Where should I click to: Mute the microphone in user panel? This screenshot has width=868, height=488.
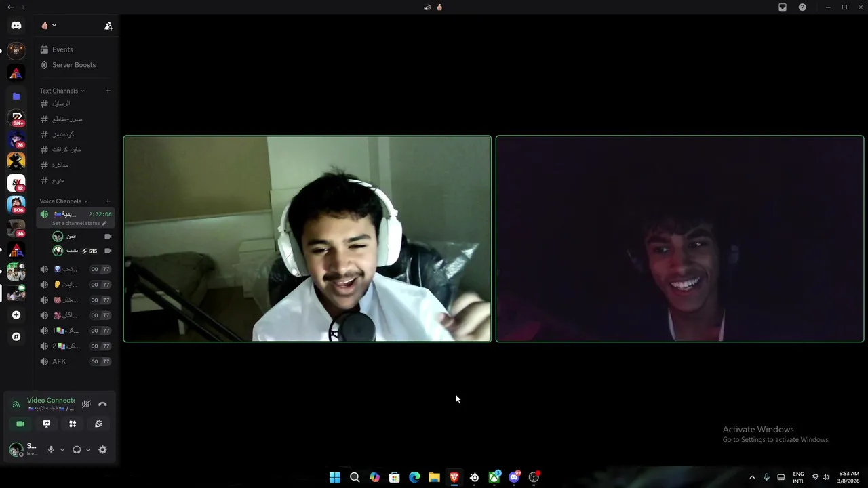[51, 449]
